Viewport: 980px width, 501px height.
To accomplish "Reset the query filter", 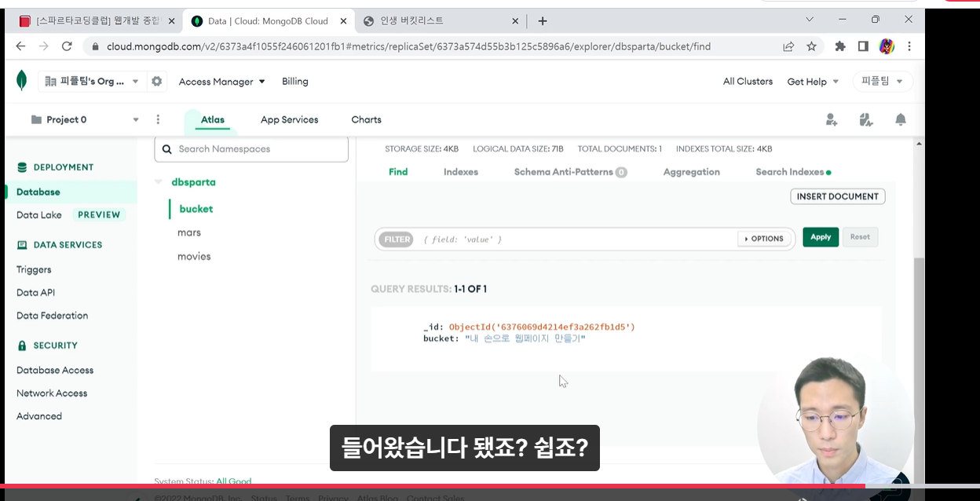I will pos(860,237).
